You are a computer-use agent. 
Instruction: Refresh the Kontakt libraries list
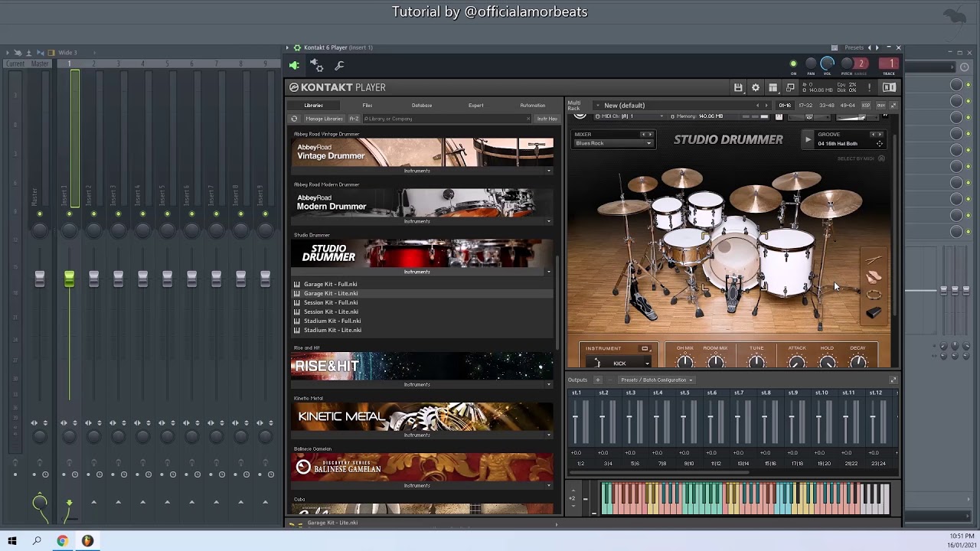point(294,119)
